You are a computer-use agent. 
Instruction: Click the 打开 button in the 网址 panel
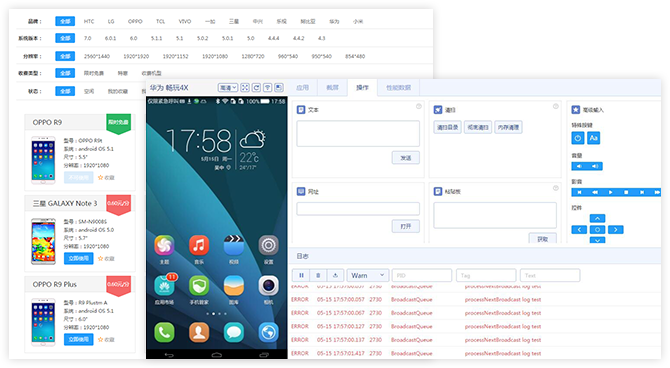point(406,226)
